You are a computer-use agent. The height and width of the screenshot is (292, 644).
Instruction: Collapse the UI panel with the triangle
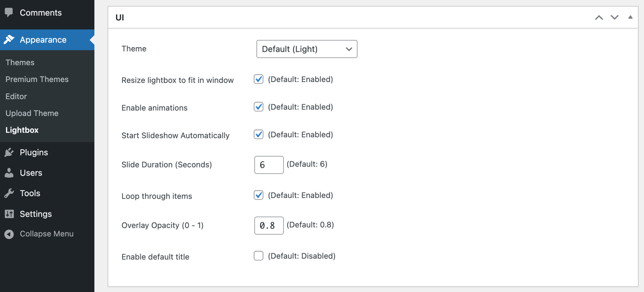click(630, 17)
